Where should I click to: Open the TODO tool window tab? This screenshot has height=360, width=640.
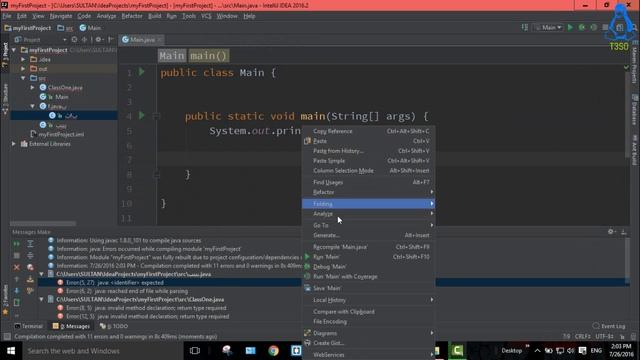(x=114, y=326)
